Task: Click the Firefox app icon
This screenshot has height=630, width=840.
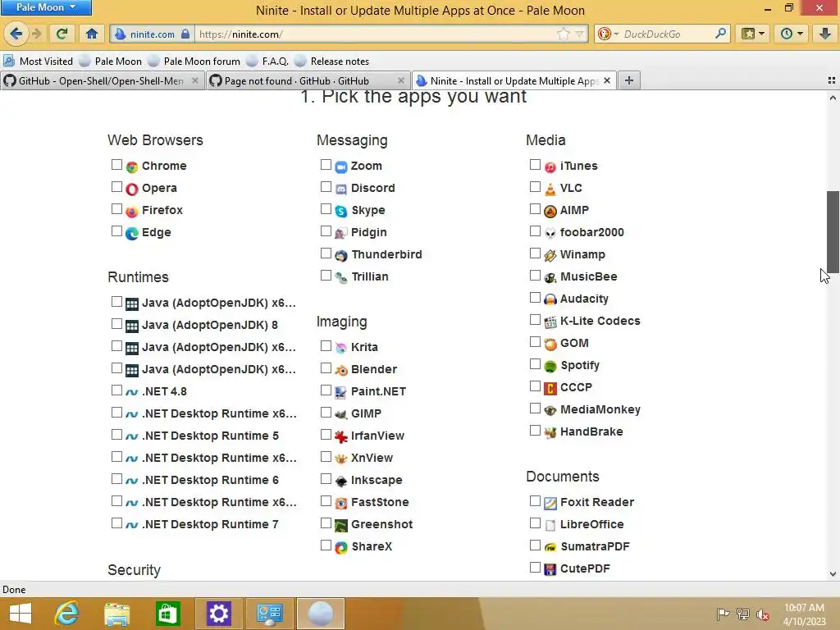Action: tap(132, 211)
